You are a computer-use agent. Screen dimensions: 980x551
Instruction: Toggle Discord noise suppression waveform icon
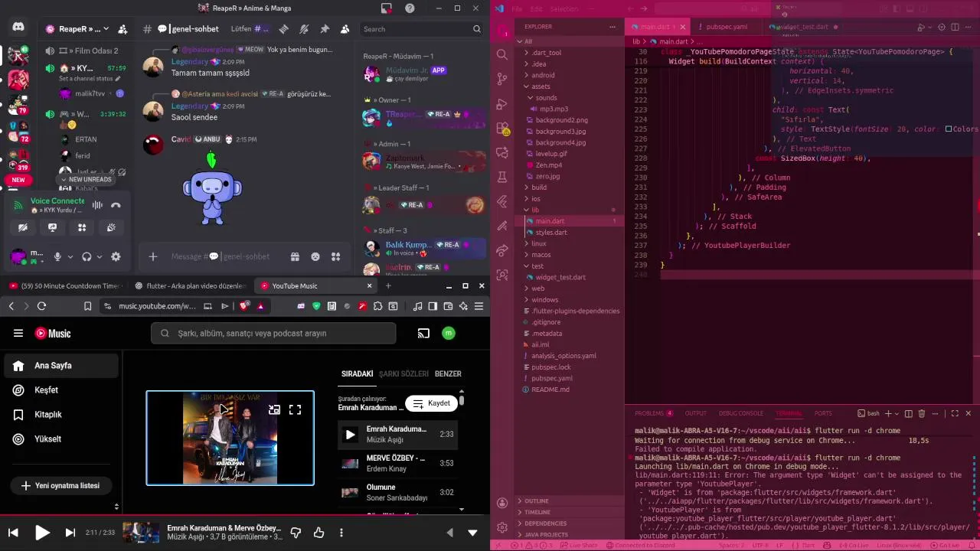pos(97,205)
